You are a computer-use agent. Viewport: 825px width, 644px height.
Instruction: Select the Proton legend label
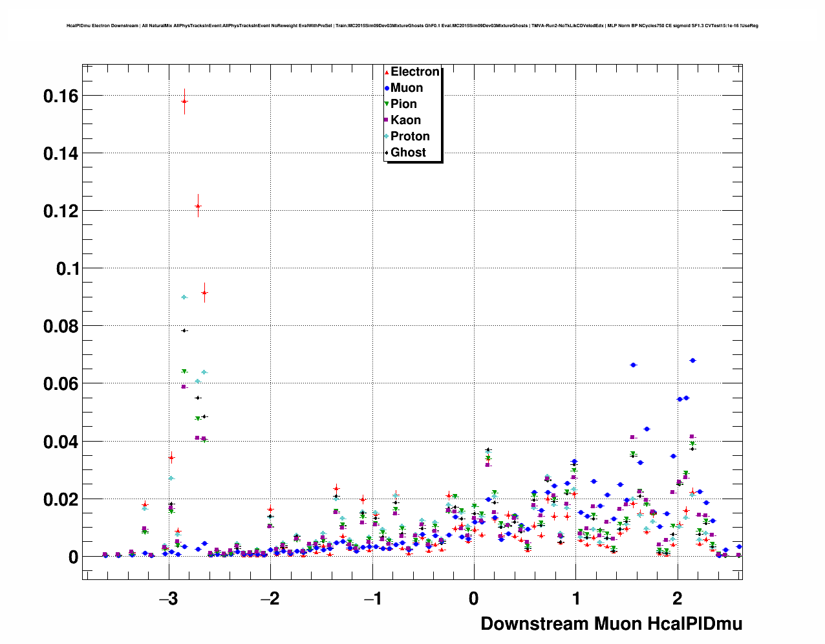(410, 136)
